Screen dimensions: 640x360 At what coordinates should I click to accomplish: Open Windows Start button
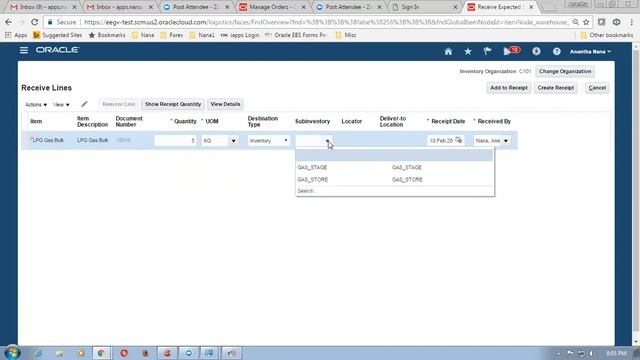pyautogui.click(x=12, y=353)
